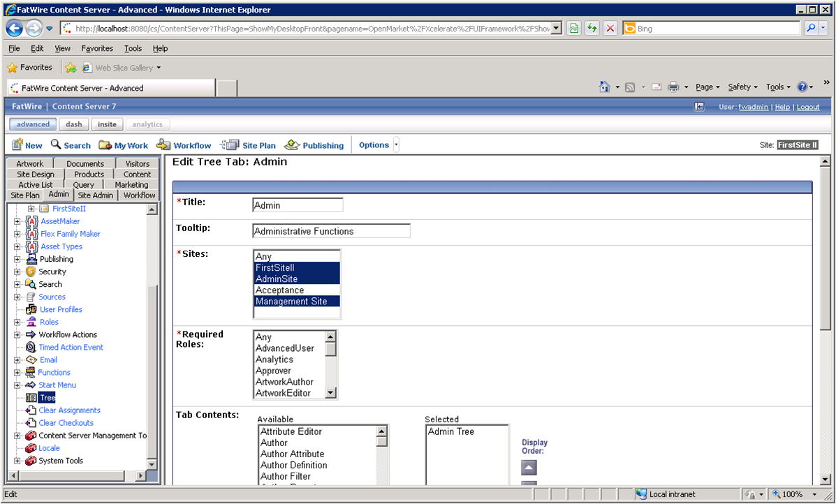This screenshot has height=504, width=836.
Task: Click the Locale icon in tree
Action: [x=31, y=448]
